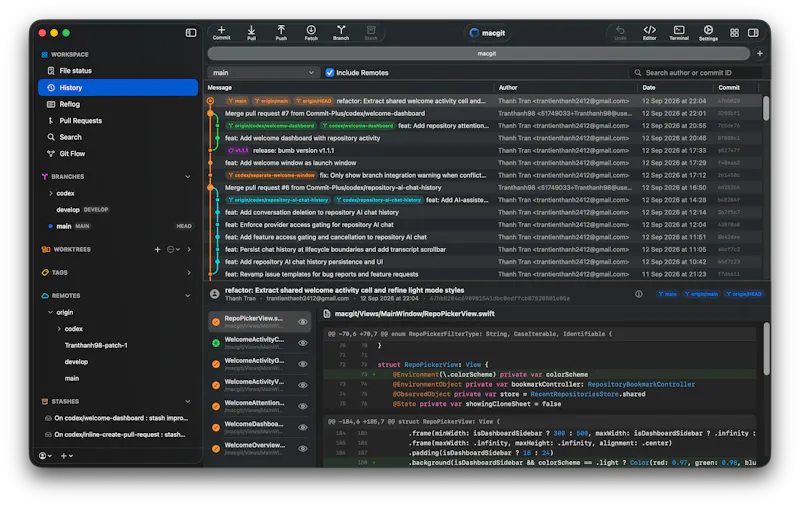Click the Commit toolbar icon
The height and width of the screenshot is (506, 800).
(221, 33)
